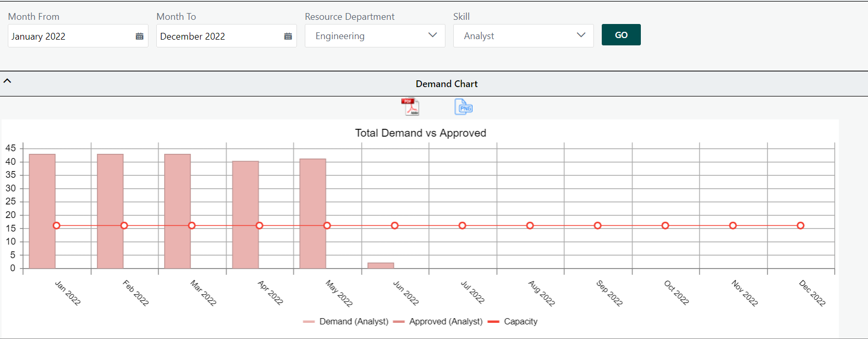
Task: Toggle the Capacity legend entry
Action: click(x=513, y=321)
